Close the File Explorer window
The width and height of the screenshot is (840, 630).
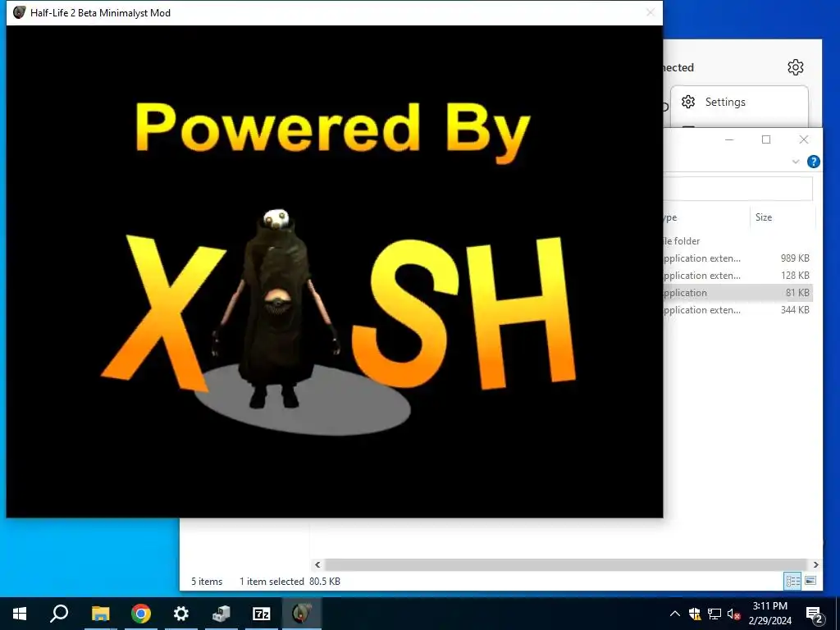coord(804,139)
